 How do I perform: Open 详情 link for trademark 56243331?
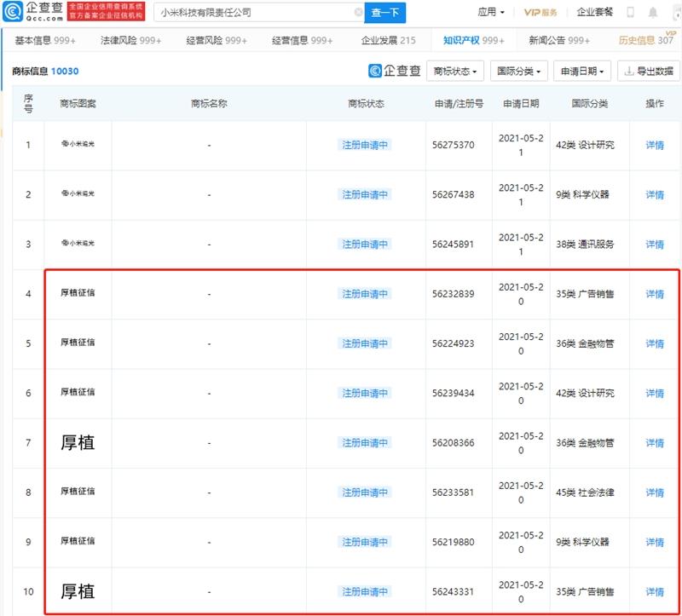tap(654, 591)
